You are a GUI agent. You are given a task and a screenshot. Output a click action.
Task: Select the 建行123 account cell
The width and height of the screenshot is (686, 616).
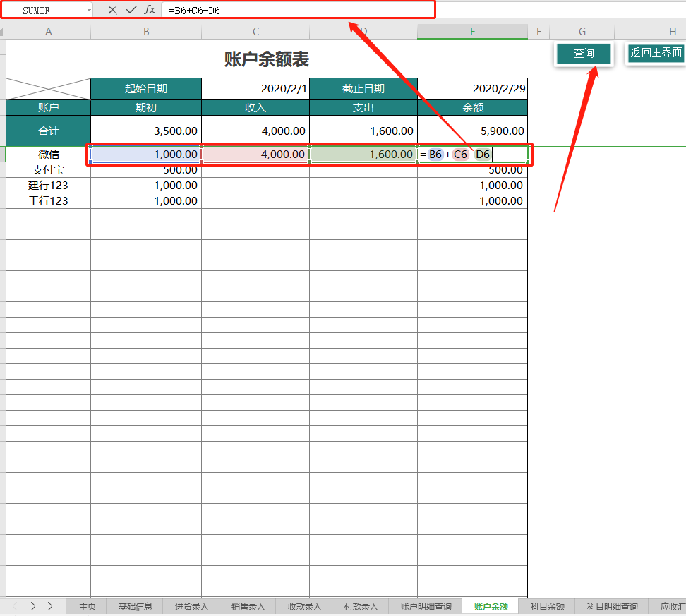(x=48, y=186)
